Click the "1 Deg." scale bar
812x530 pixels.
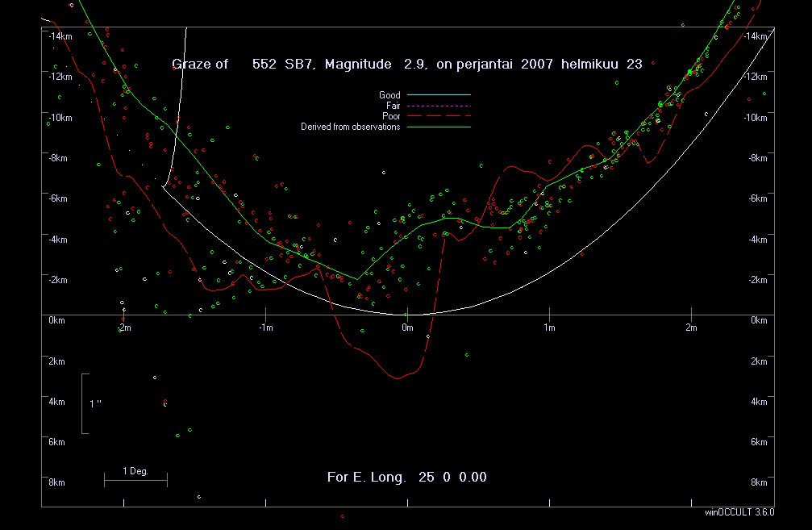tap(135, 479)
